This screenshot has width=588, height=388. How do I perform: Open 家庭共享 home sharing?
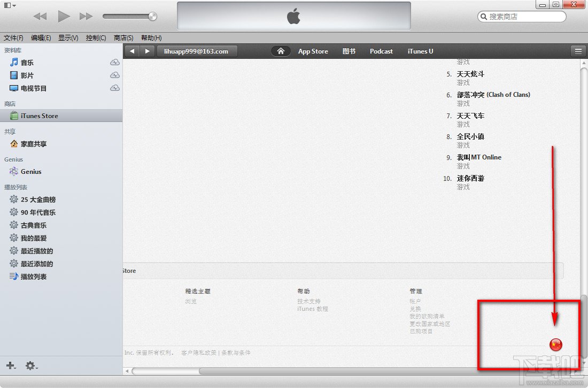(33, 143)
